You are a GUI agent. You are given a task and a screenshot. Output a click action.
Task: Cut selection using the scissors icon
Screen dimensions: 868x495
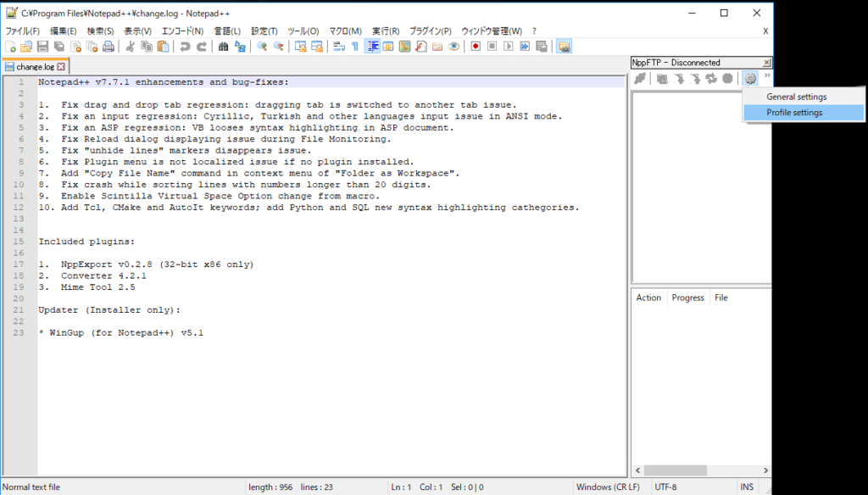(130, 47)
